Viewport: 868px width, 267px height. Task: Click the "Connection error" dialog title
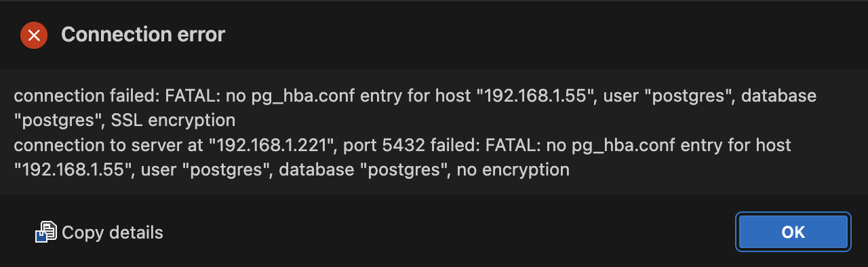[143, 35]
